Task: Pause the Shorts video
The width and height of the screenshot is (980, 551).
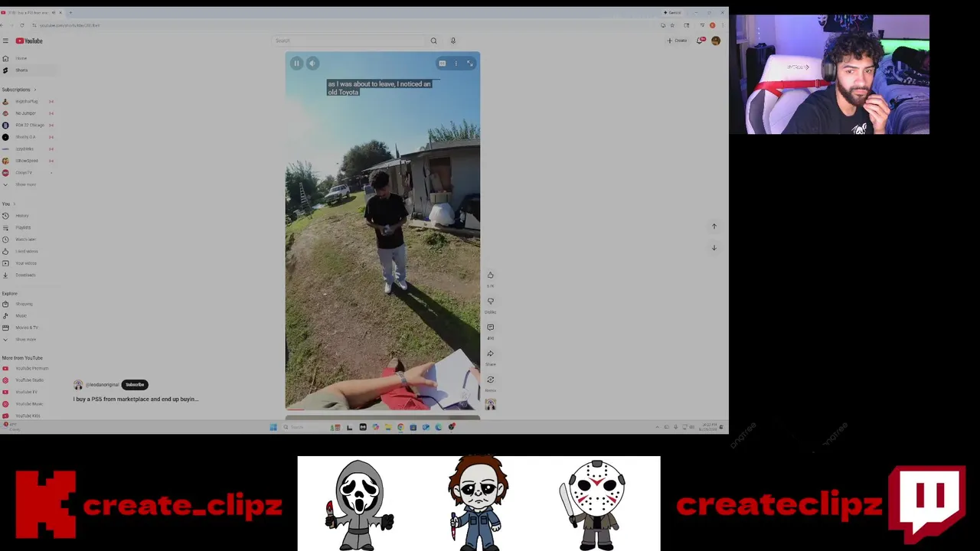Action: pos(296,64)
